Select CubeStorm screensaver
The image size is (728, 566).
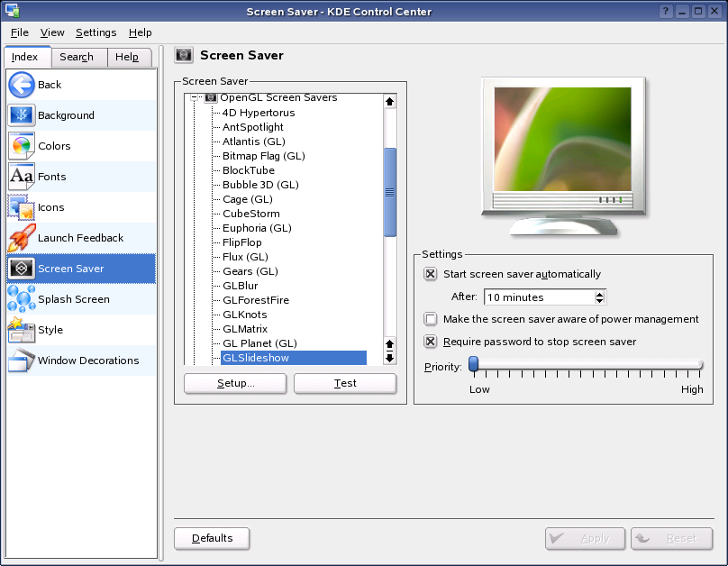pos(251,214)
